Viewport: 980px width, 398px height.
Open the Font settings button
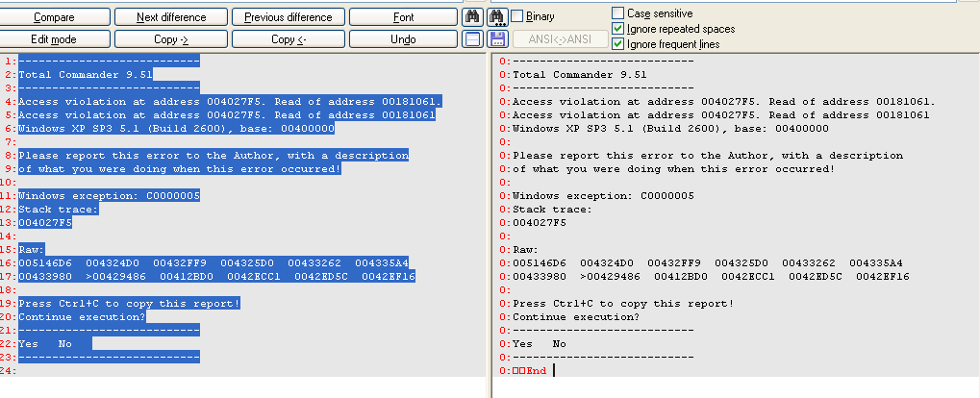tap(404, 17)
